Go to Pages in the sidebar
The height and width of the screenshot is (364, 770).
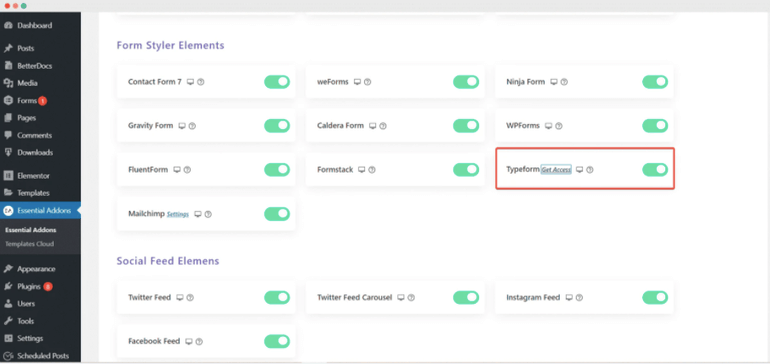click(x=40, y=118)
